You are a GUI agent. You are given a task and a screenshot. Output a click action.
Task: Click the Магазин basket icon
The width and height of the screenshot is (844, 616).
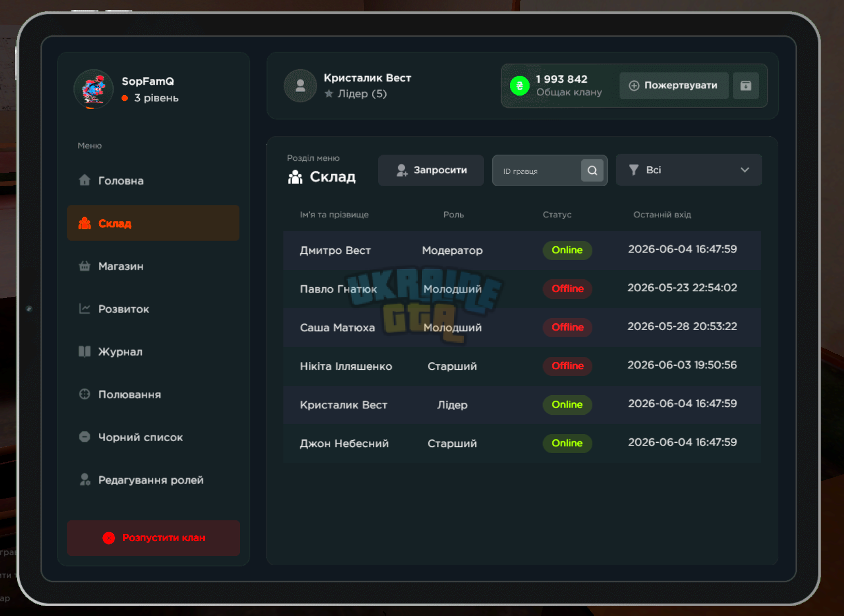[85, 266]
